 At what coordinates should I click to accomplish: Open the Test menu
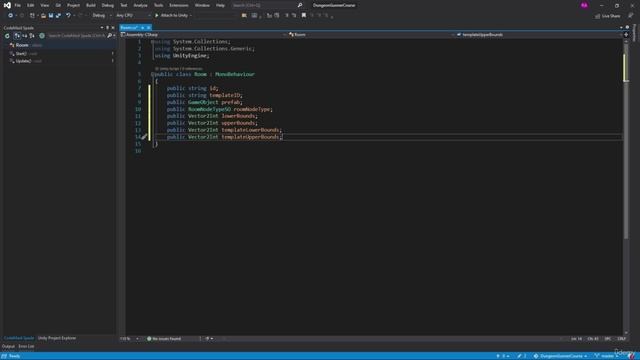tap(124, 5)
